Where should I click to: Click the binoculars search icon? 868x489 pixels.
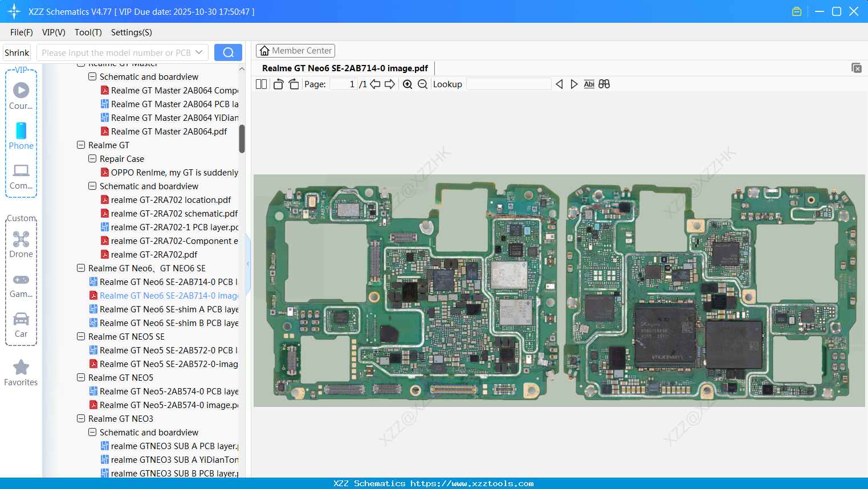(604, 84)
